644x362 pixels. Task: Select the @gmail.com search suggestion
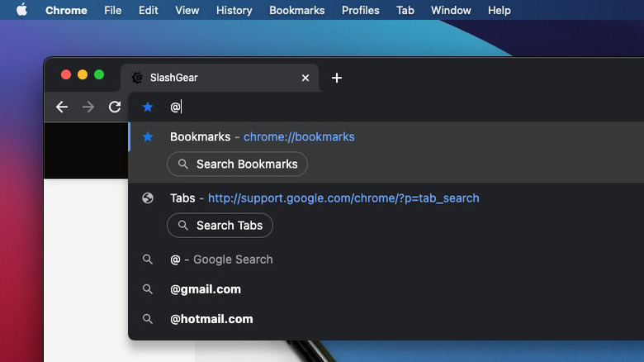coord(206,289)
